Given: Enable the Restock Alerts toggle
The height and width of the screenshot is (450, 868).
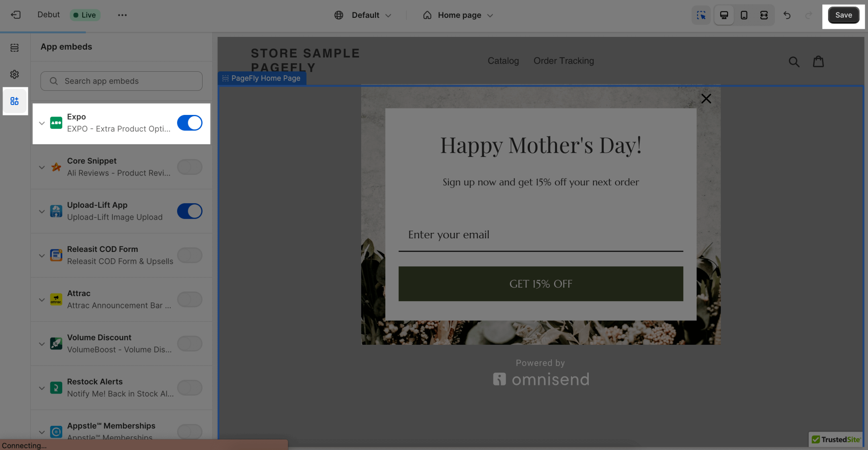Looking at the screenshot, I should tap(189, 388).
